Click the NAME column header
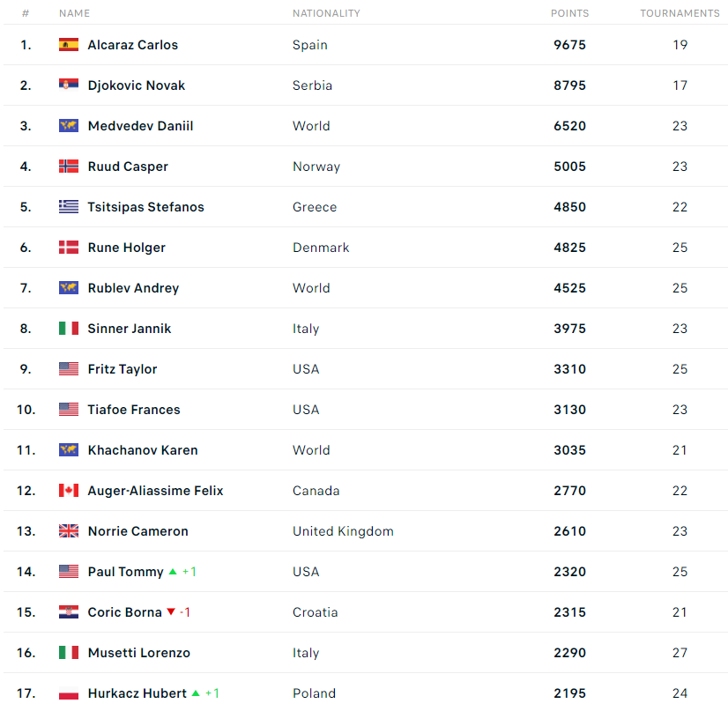 tap(74, 13)
